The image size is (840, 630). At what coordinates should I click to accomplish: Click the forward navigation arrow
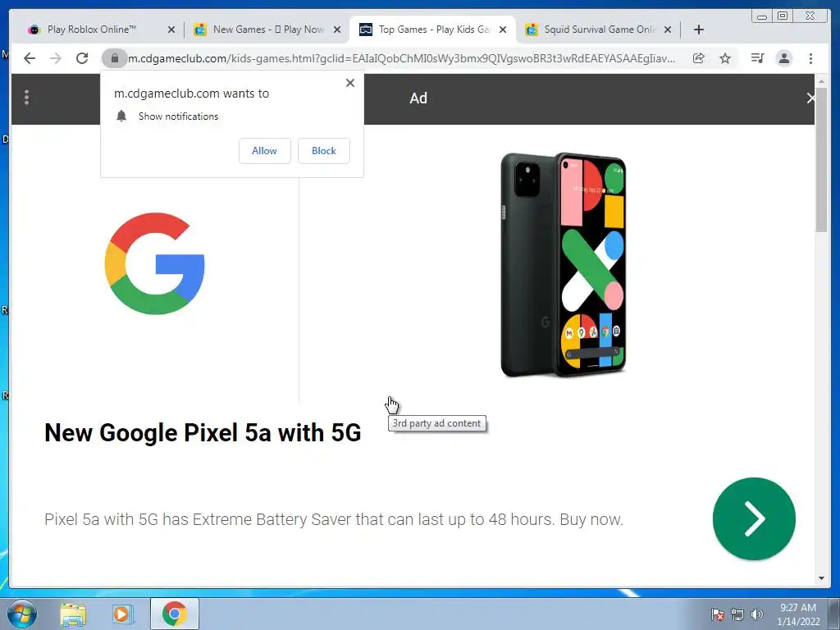(x=56, y=58)
